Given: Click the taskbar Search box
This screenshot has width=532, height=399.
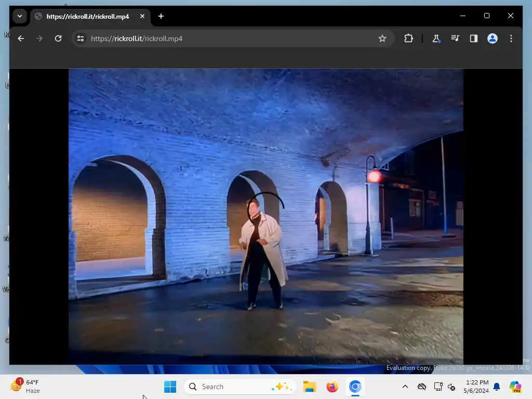Looking at the screenshot, I should tap(240, 387).
